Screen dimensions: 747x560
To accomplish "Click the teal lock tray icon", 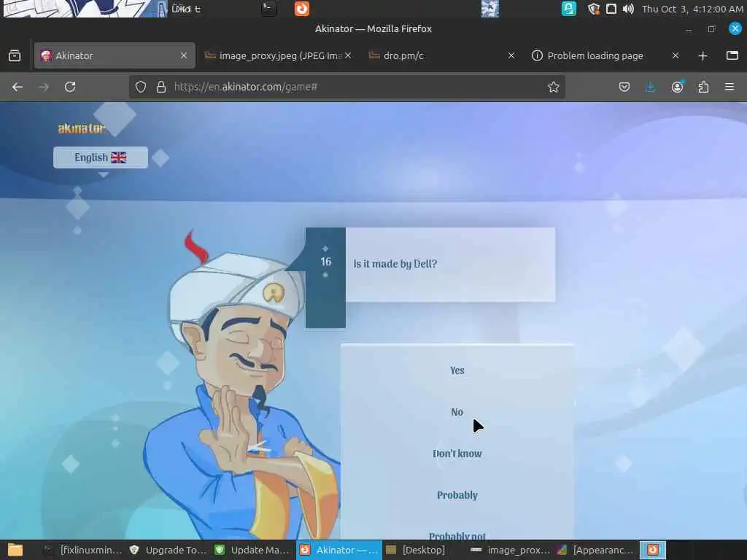I will click(569, 9).
